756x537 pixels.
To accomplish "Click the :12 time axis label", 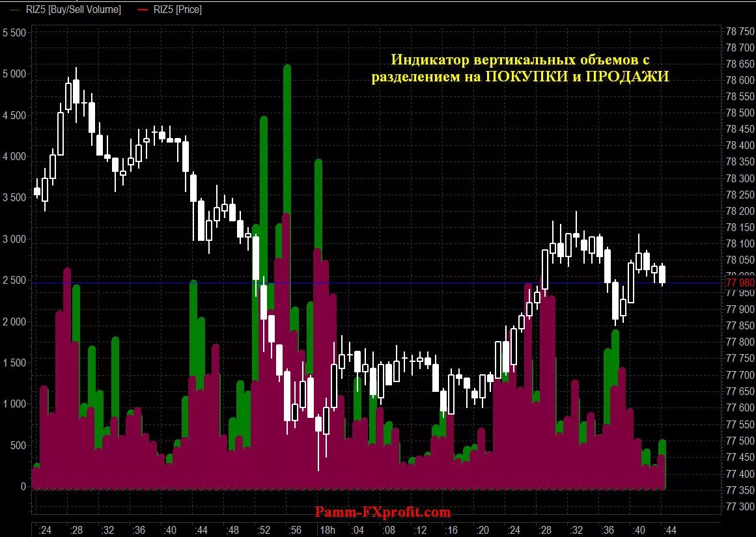I will [419, 530].
